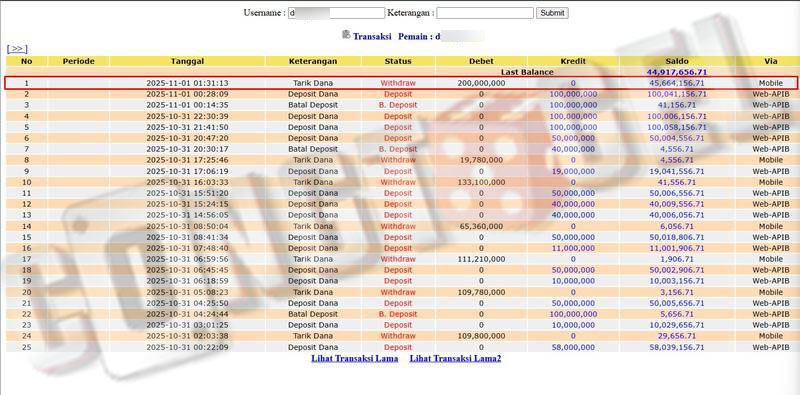Click the Debet column header
This screenshot has height=395, width=800.
coord(481,61)
